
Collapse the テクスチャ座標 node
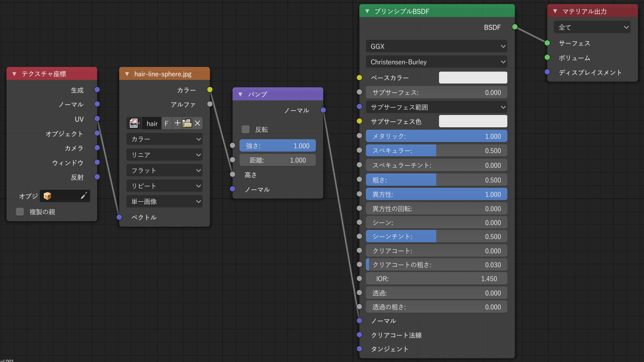point(14,74)
